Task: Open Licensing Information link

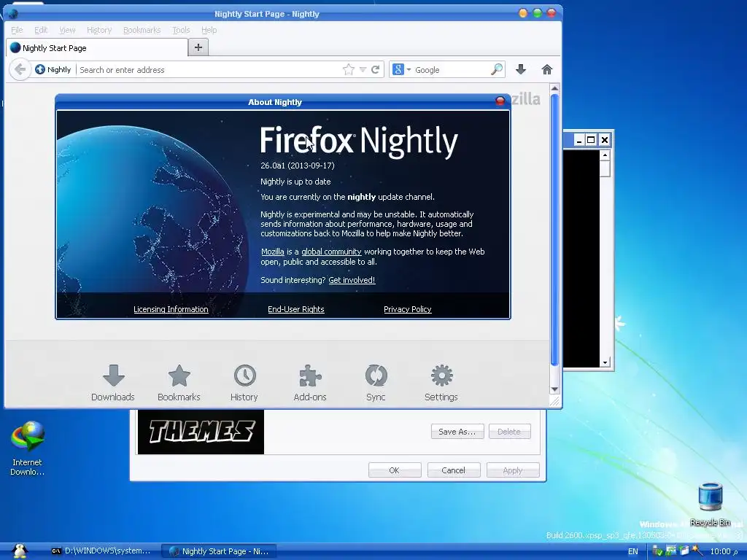Action: 171,309
